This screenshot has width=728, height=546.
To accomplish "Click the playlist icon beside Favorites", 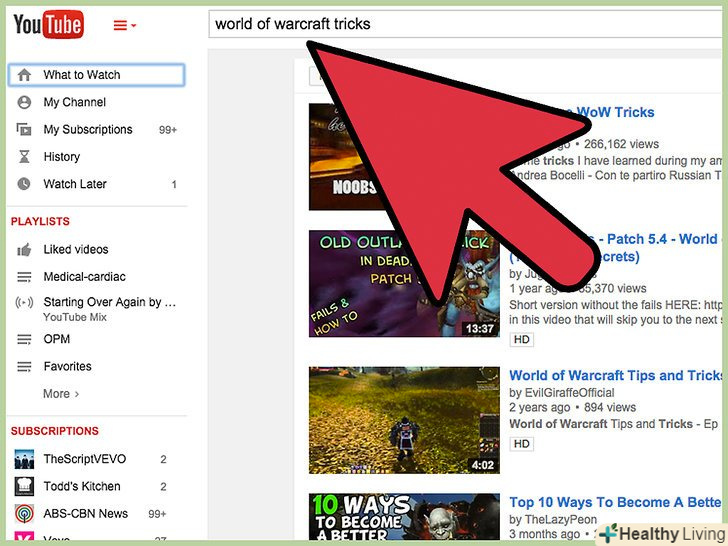I will [x=24, y=367].
